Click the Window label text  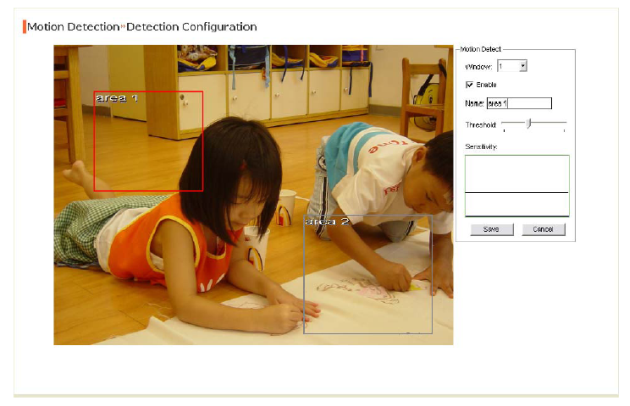(480, 66)
